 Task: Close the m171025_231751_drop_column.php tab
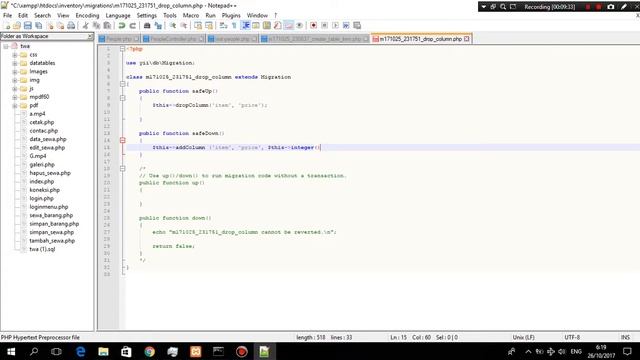pos(467,39)
